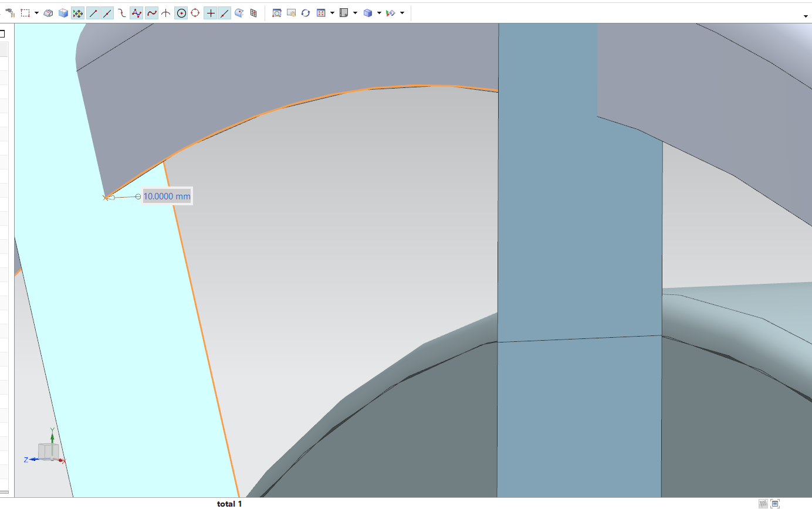Click the grayed status bar icon, left of pair
This screenshot has width=812, height=509.
(x=763, y=504)
